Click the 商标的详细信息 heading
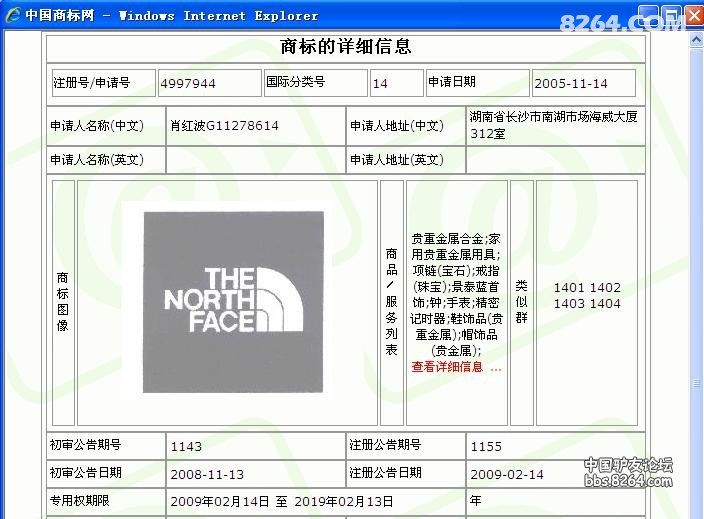 pyautogui.click(x=346, y=46)
